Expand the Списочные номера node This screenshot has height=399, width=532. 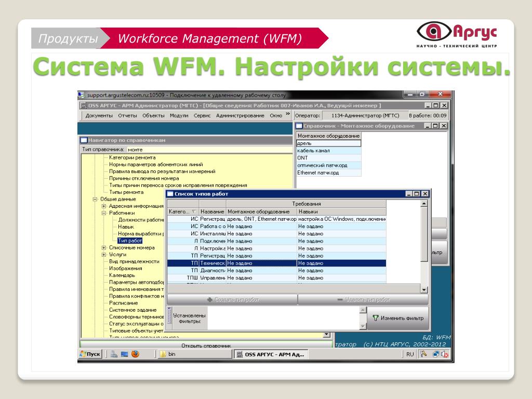tap(104, 248)
